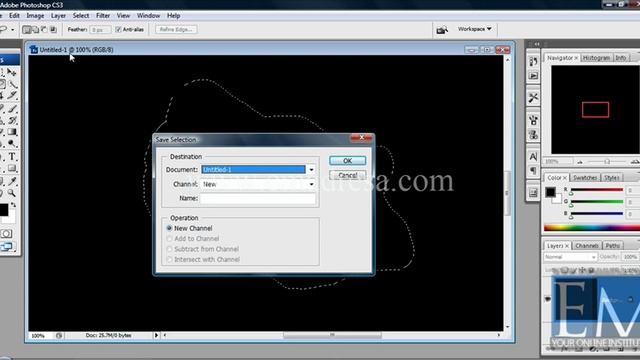Image resolution: width=640 pixels, height=360 pixels.
Task: Open the Select menu
Action: [x=81, y=16]
